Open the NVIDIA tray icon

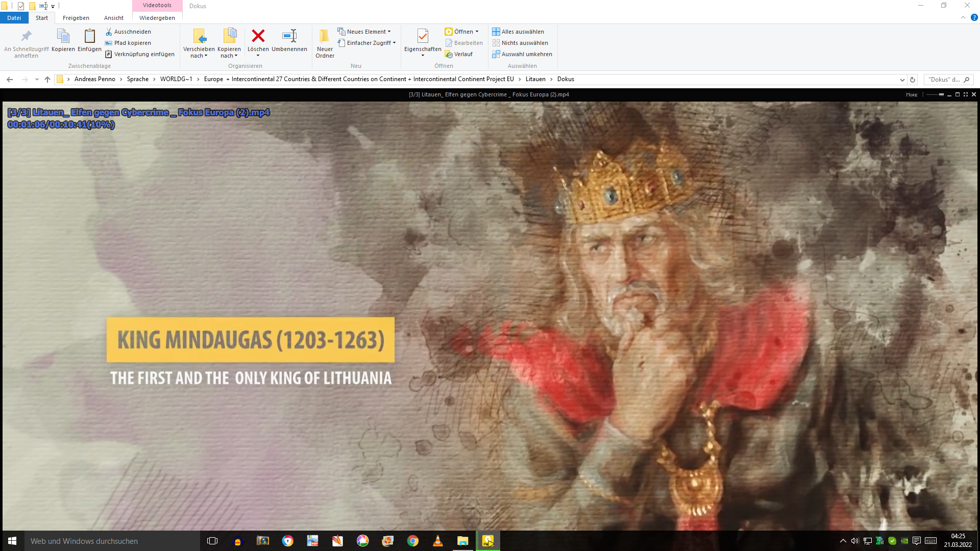click(904, 541)
